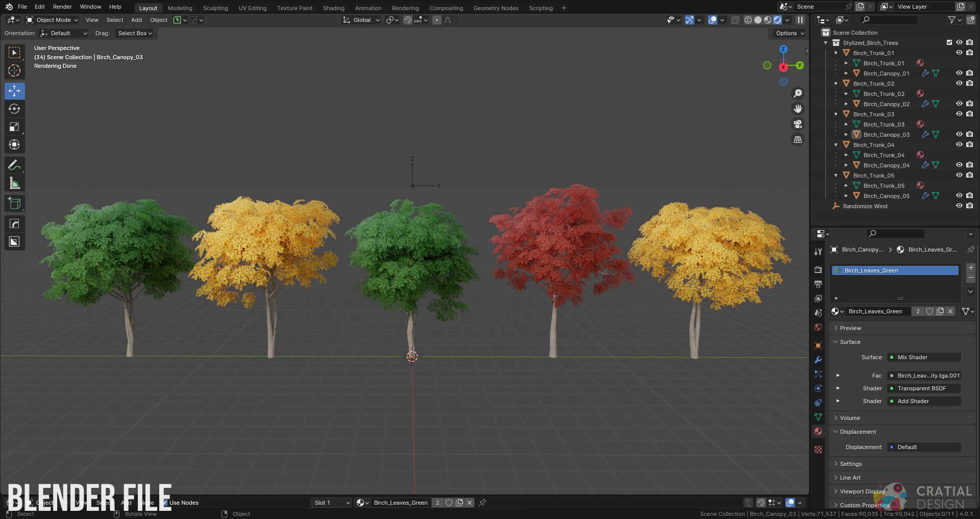Toggle Use Nodes checkbox
The image size is (980, 519).
tap(165, 503)
